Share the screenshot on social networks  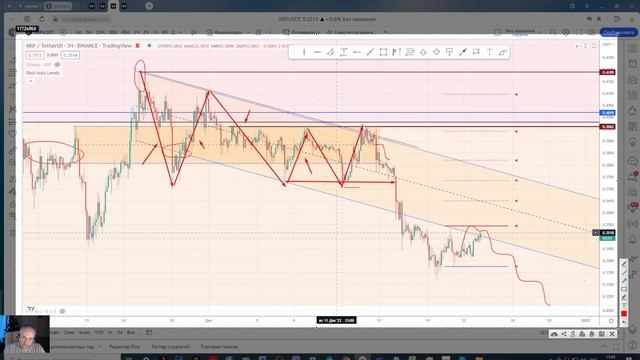click(564, 334)
